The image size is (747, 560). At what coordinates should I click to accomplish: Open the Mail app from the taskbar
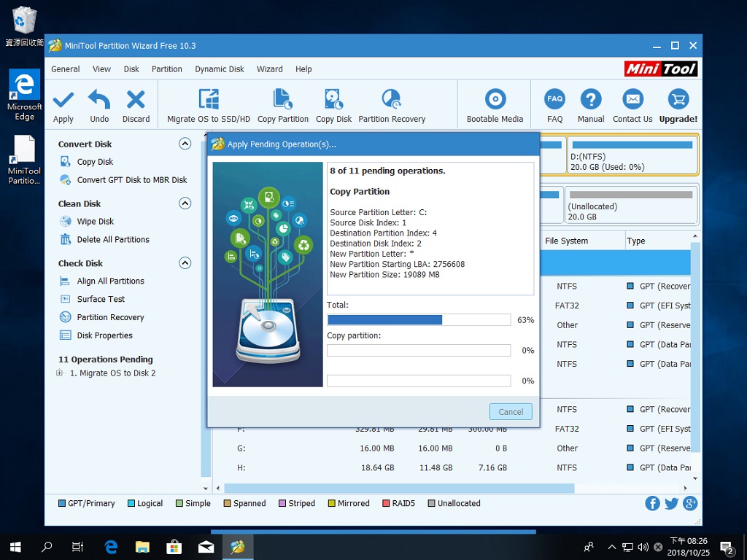(206, 547)
